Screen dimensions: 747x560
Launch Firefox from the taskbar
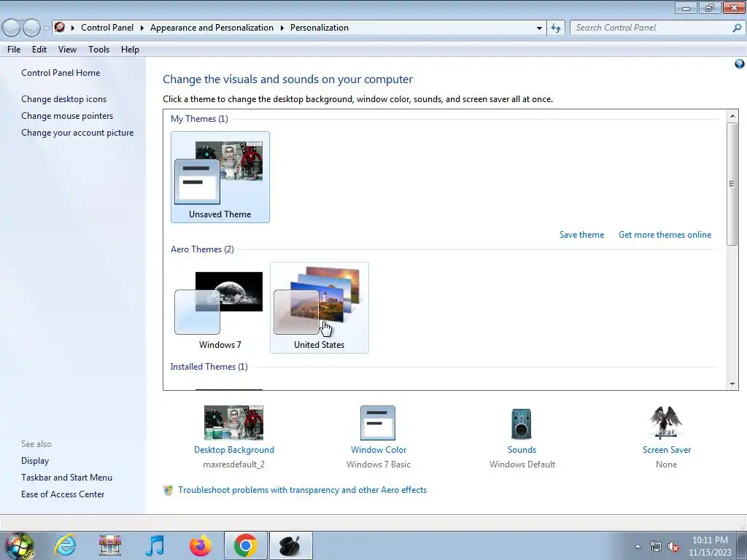point(200,545)
